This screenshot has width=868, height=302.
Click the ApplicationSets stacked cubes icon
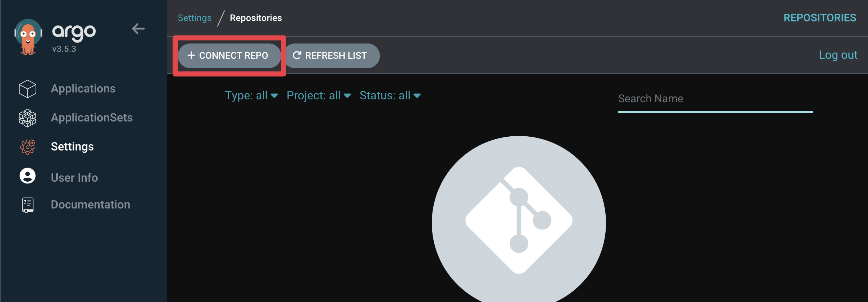[x=28, y=118]
